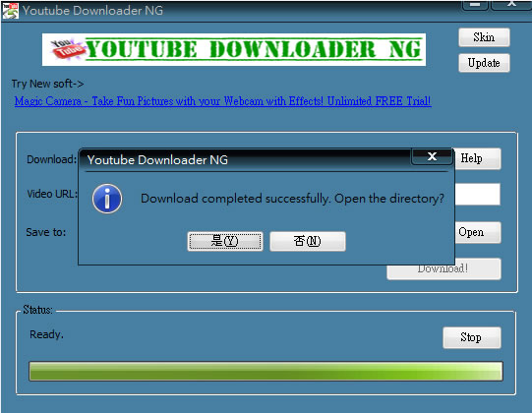The height and width of the screenshot is (413, 532).
Task: Click the Update button
Action: tap(484, 63)
